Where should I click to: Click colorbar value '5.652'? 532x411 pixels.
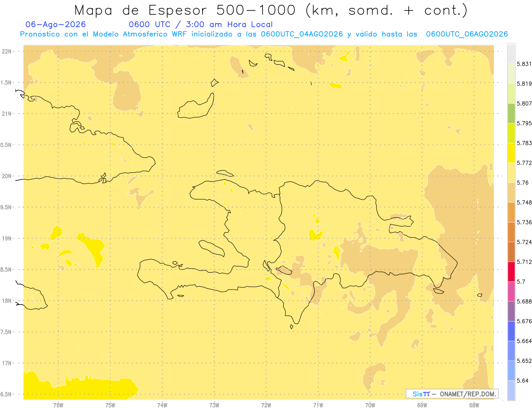click(x=524, y=361)
